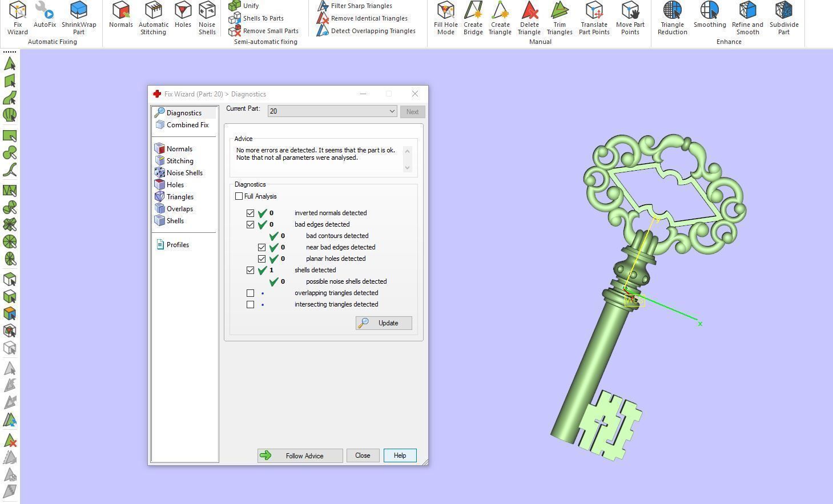Image resolution: width=833 pixels, height=504 pixels.
Task: Expand the Current Part dropdown
Action: (392, 111)
